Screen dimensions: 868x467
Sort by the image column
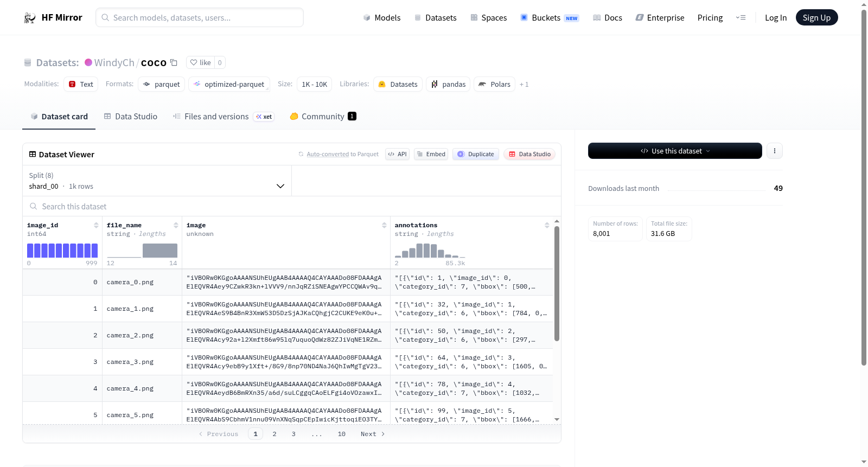[384, 225]
